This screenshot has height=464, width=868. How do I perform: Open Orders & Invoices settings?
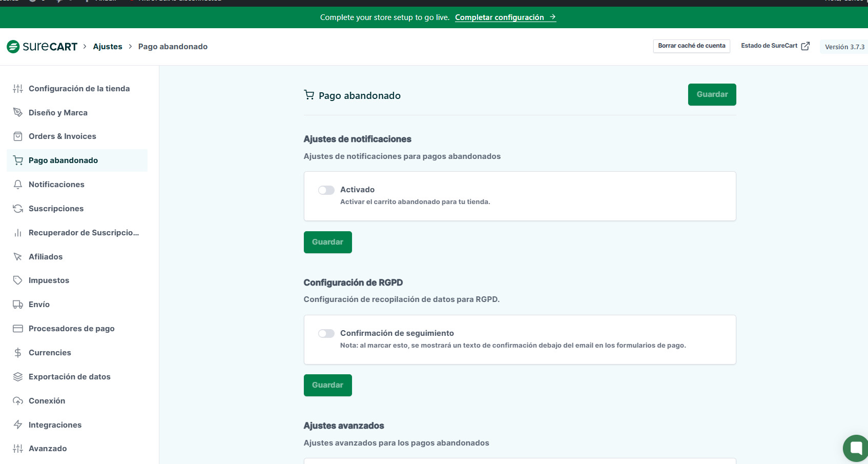click(63, 136)
